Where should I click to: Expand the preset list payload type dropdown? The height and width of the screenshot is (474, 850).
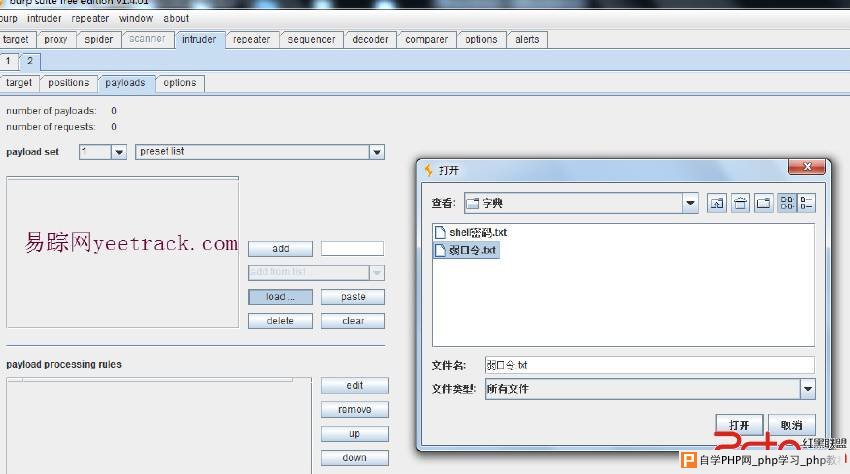click(377, 152)
